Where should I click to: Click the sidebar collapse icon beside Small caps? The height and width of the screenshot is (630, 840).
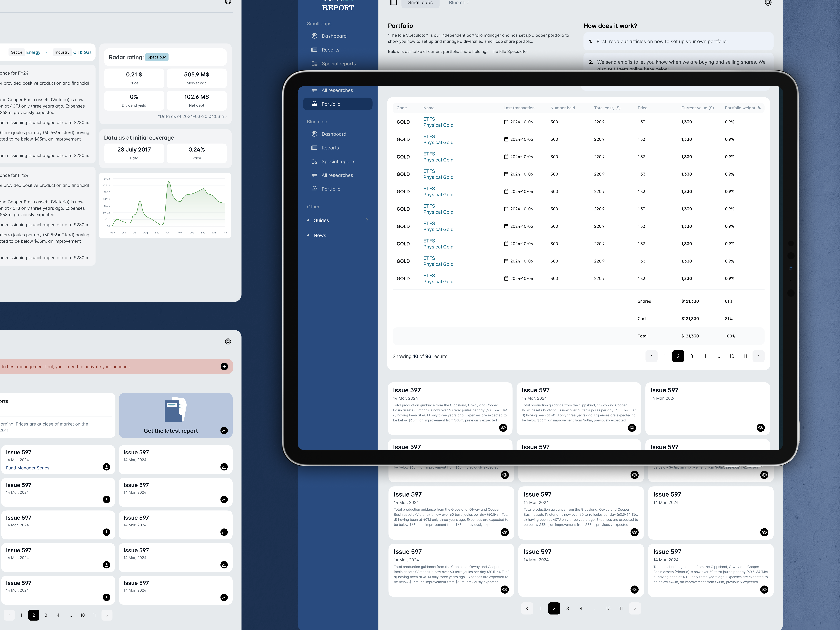point(393,3)
